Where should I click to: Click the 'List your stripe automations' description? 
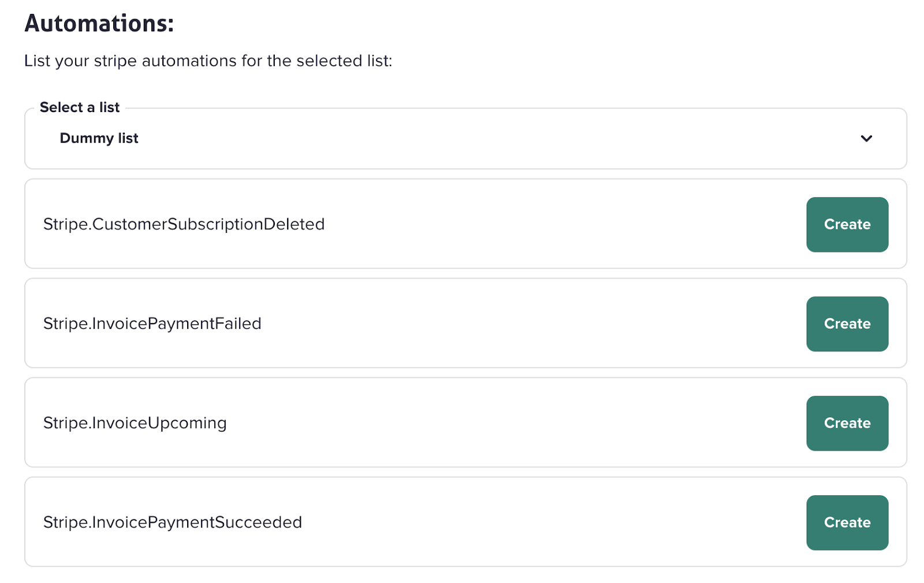tap(208, 61)
